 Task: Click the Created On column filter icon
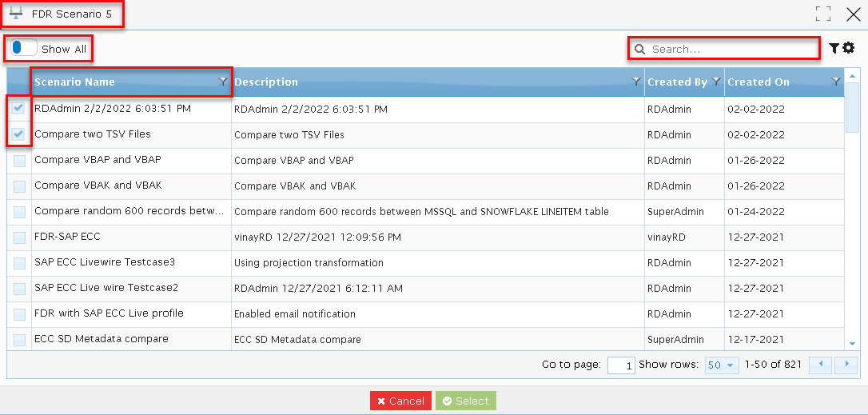pyautogui.click(x=837, y=82)
